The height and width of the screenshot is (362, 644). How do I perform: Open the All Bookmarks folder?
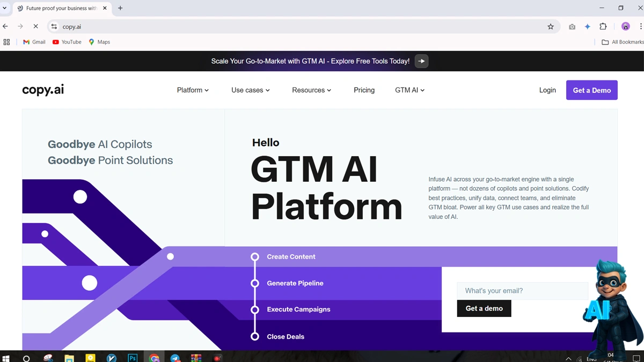(x=623, y=42)
